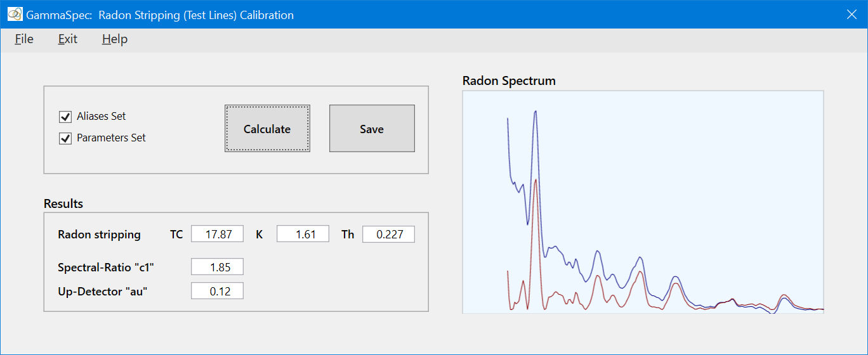Focus the TC radon stripping field
Viewport: 868px width, 355px height.
(217, 235)
